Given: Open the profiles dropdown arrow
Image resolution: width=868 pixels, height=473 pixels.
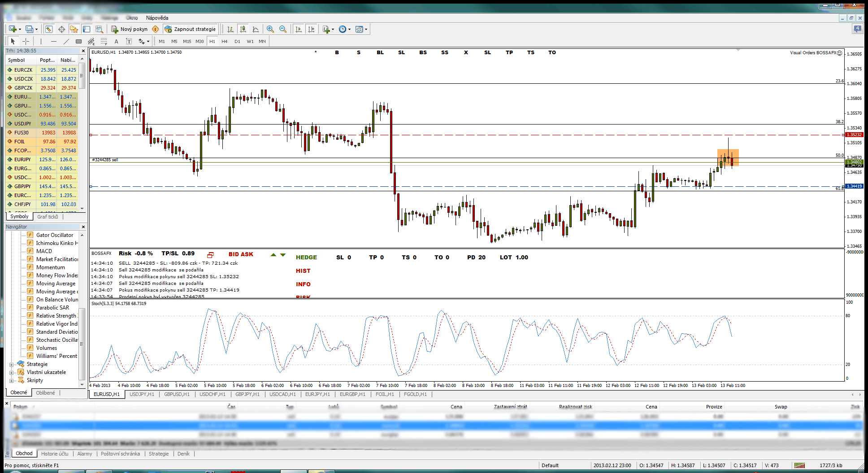Looking at the screenshot, I should (36, 30).
